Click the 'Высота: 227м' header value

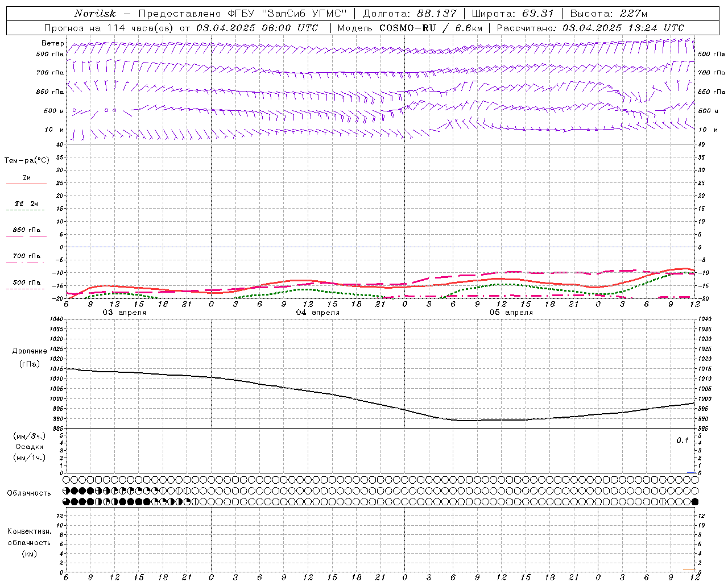[x=609, y=14]
